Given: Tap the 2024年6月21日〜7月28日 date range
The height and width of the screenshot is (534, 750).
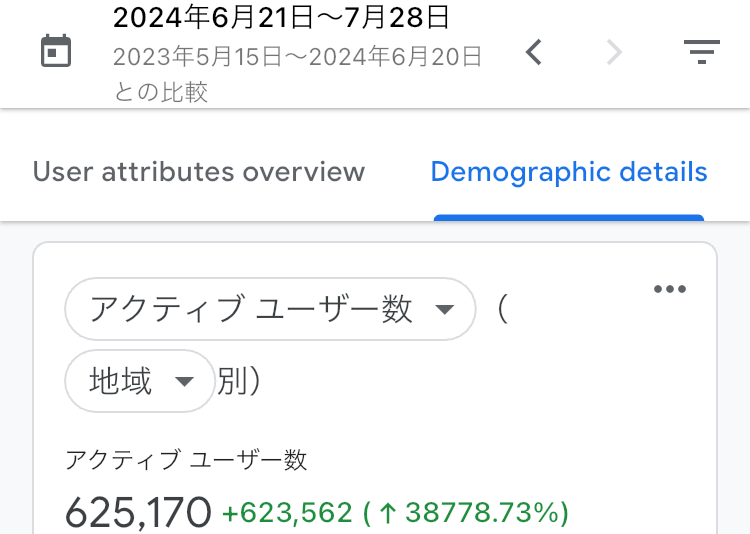Looking at the screenshot, I should click(281, 18).
